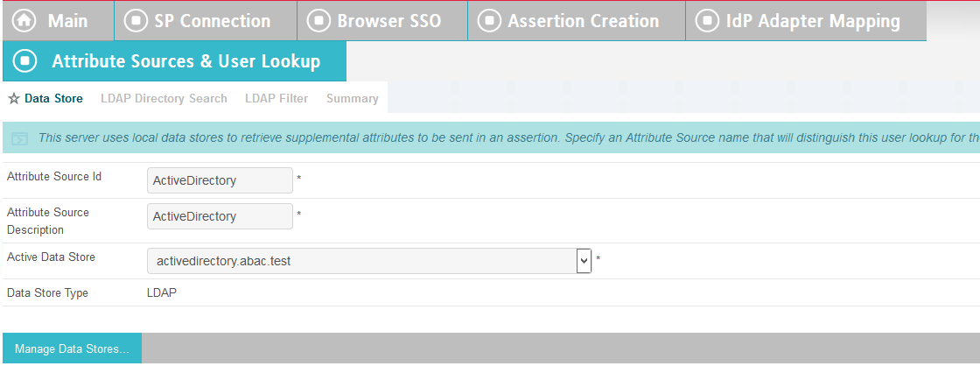This screenshot has width=980, height=366.
Task: Switch to the LDAP Filter step
Action: [x=276, y=98]
